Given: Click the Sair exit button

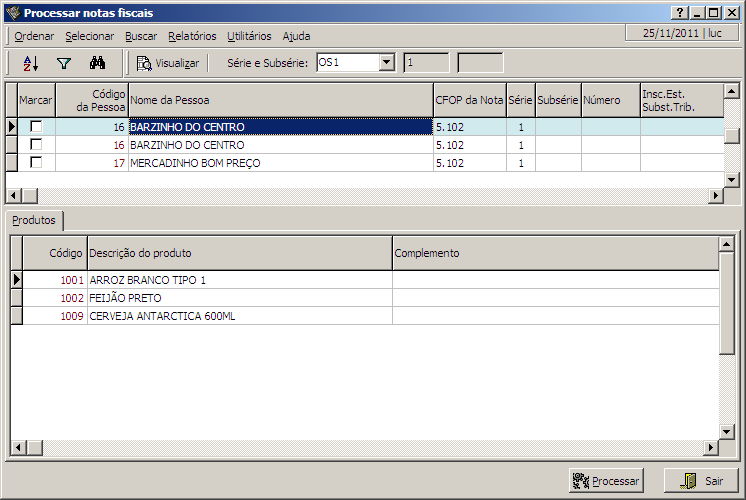Looking at the screenshot, I should [x=701, y=481].
